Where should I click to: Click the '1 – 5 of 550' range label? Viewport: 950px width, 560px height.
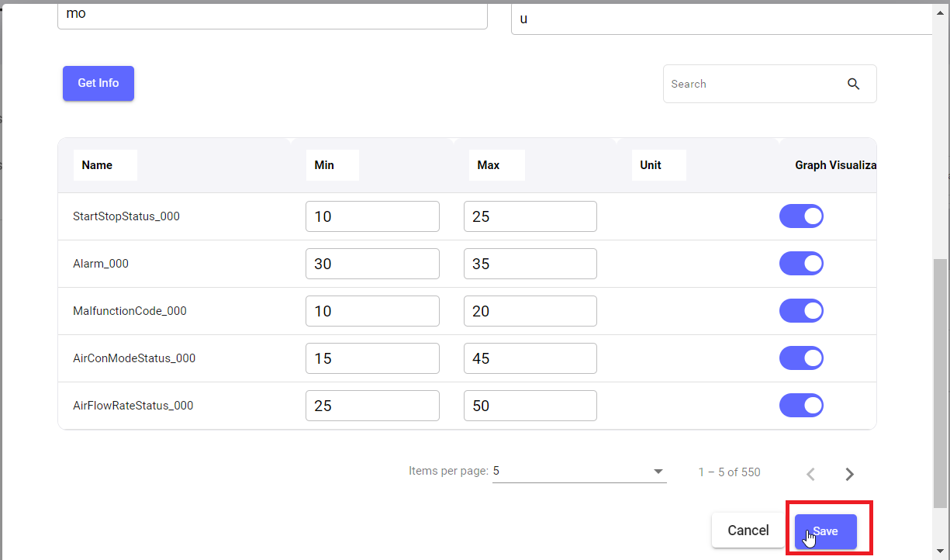pyautogui.click(x=729, y=472)
